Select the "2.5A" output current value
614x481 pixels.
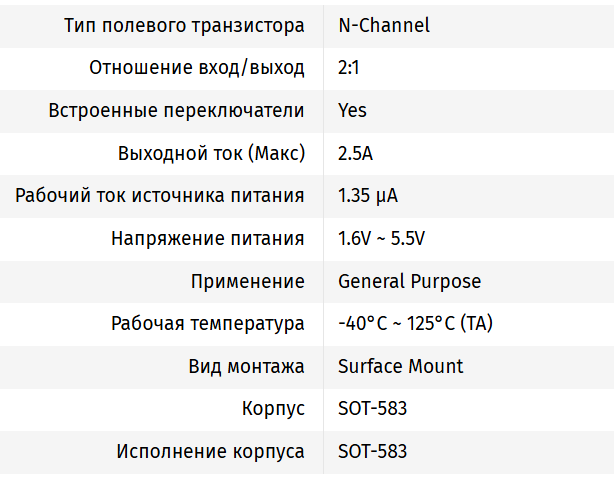tap(356, 153)
